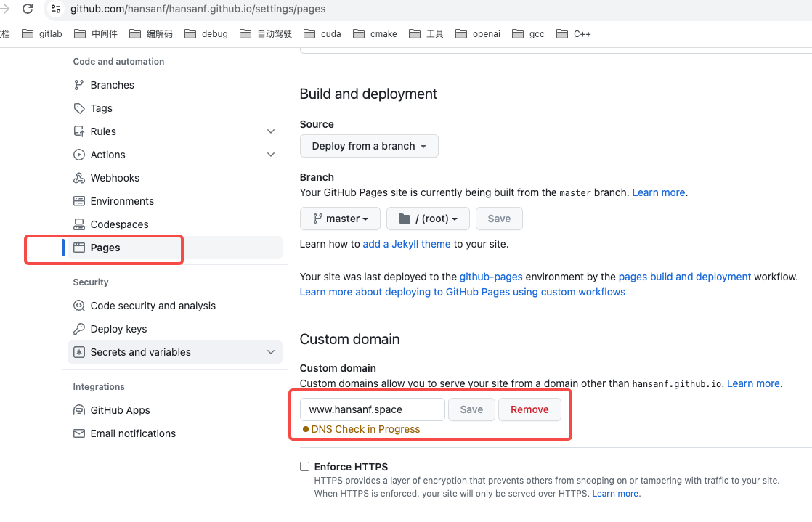Open the 中间件 bookmark folder
This screenshot has height=522, width=812.
click(96, 34)
